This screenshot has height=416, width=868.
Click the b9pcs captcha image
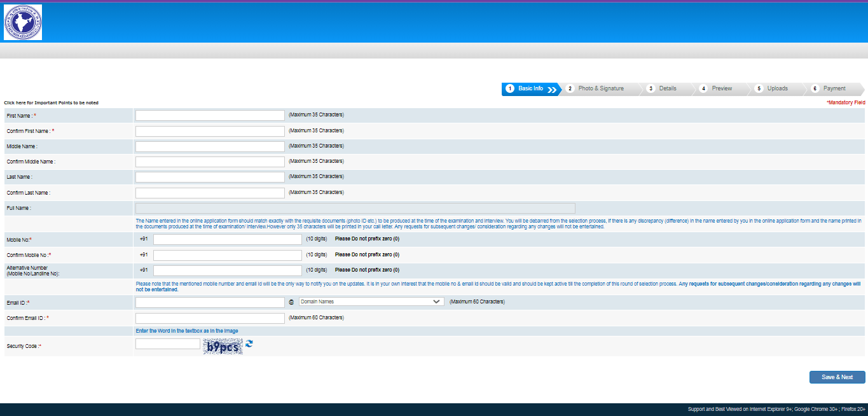[x=222, y=346]
